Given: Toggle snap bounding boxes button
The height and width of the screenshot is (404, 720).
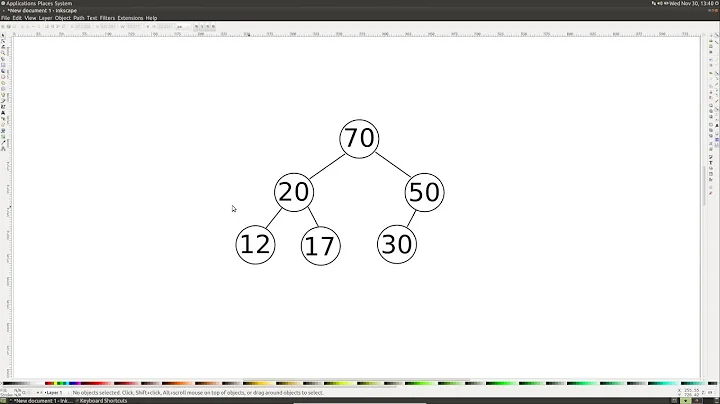Looking at the screenshot, I should click(x=716, y=42).
